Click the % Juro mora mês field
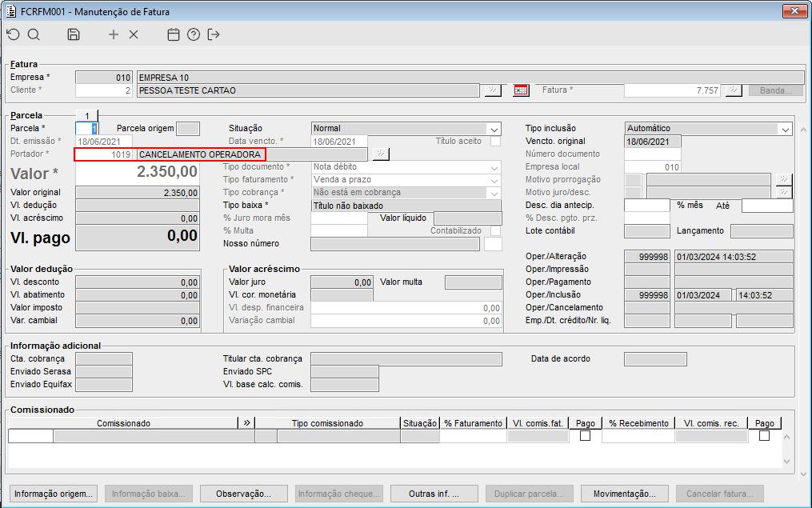The width and height of the screenshot is (812, 508). point(339,218)
